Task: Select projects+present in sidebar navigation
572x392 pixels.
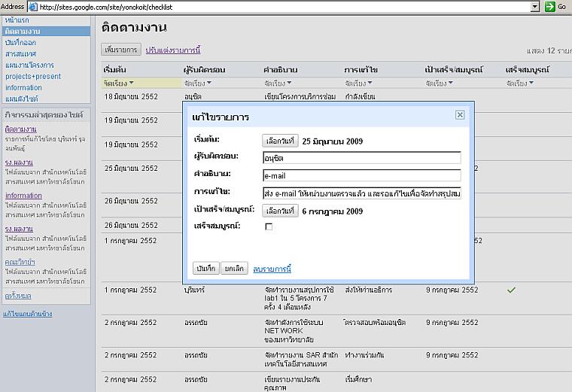Action: coord(33,76)
